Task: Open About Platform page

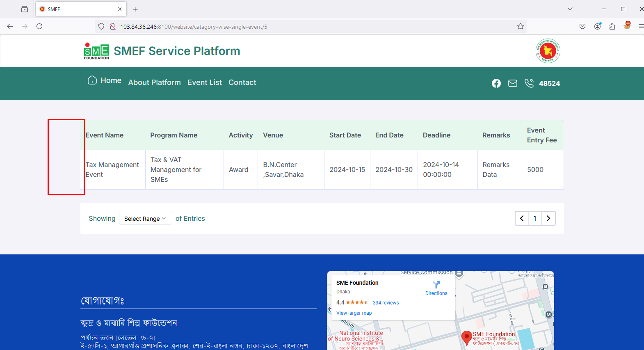Action: (155, 82)
